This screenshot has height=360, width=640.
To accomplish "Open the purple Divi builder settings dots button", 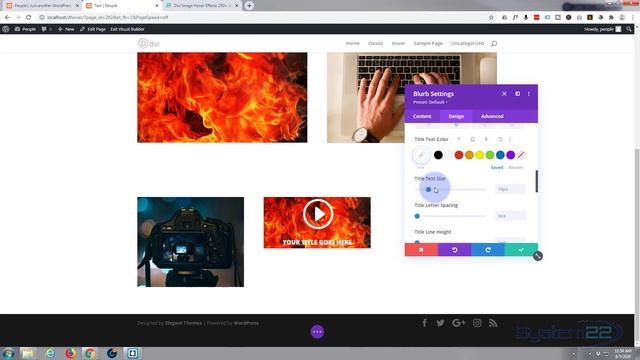I will coord(317,331).
